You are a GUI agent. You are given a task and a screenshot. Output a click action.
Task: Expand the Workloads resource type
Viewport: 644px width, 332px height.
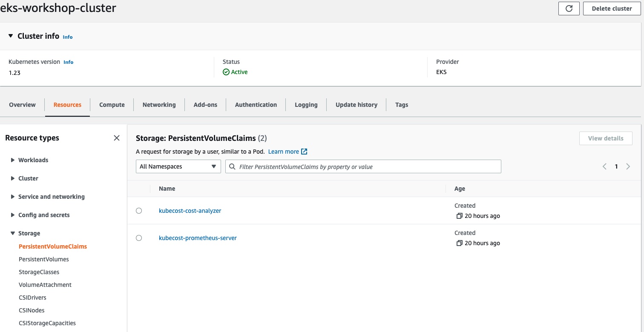[13, 160]
